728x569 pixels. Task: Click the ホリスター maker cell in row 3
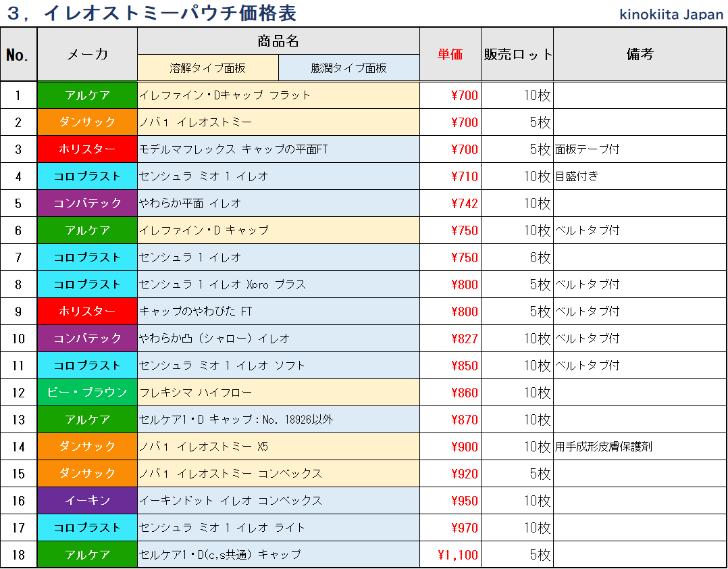87,149
